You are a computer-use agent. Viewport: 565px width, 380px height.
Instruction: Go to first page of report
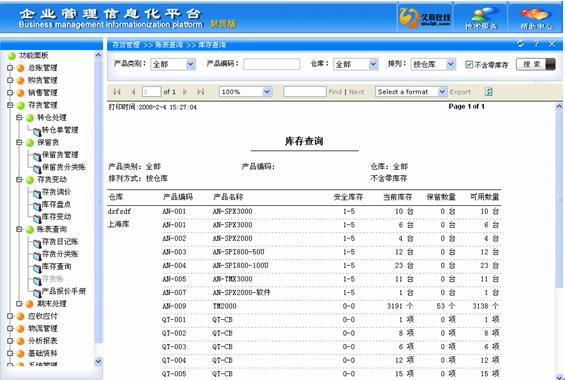117,92
